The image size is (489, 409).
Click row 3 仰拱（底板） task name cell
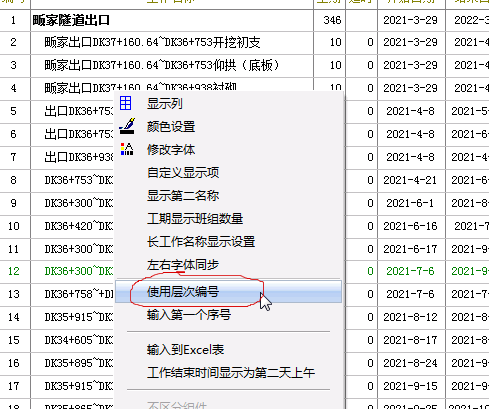click(x=172, y=65)
